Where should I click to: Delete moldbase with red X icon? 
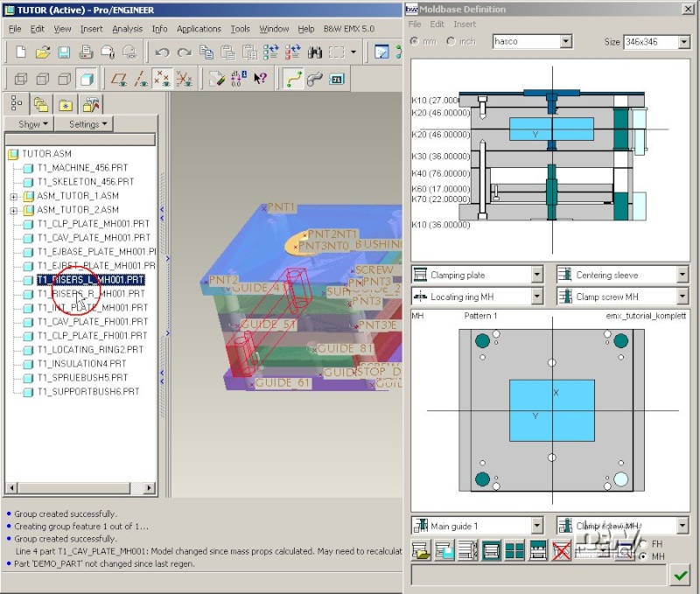pos(561,550)
